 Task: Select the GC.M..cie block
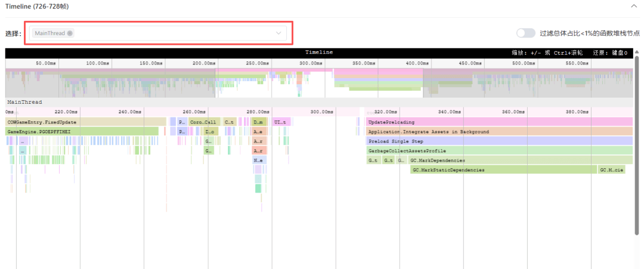point(612,169)
